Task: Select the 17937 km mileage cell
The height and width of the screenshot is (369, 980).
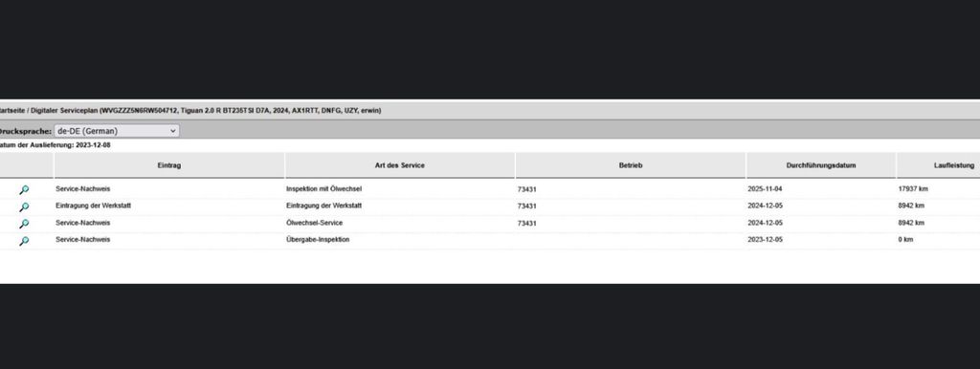Action: point(913,188)
